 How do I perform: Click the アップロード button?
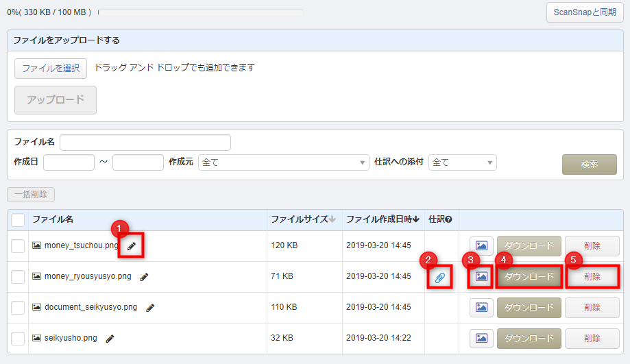(x=56, y=100)
